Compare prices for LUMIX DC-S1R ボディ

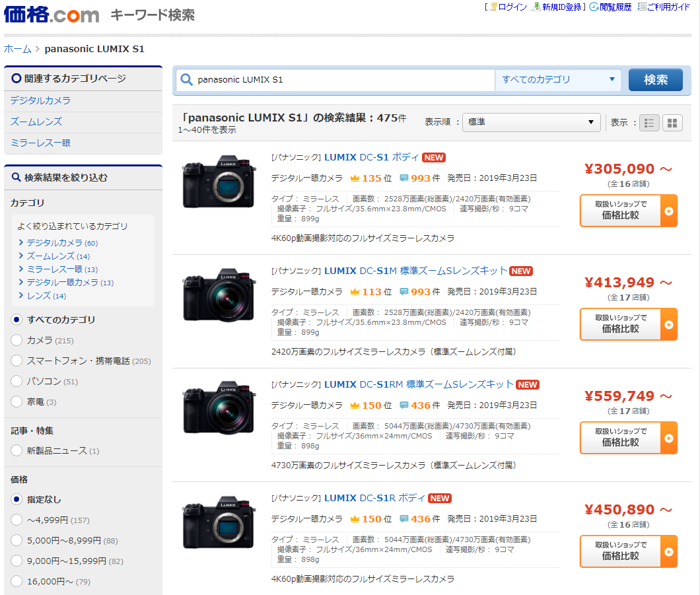tap(629, 551)
